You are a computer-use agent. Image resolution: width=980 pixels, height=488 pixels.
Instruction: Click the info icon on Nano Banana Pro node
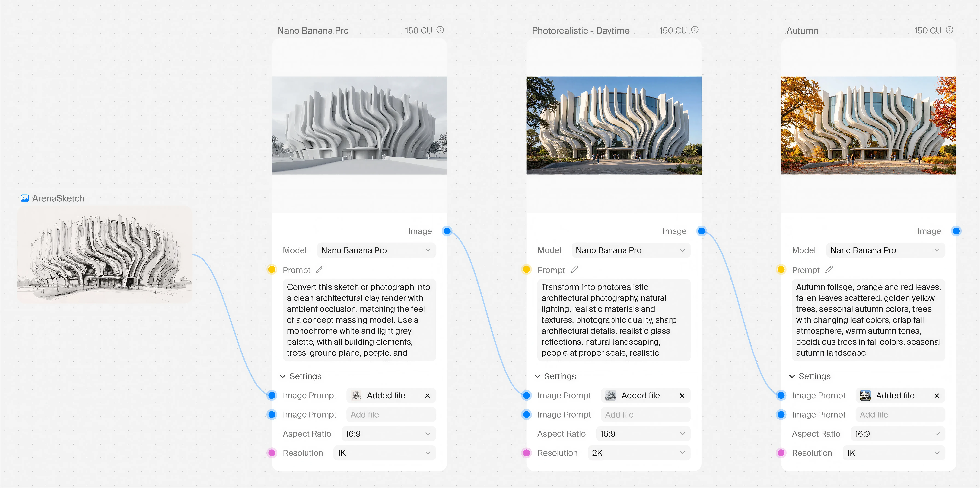coord(440,30)
